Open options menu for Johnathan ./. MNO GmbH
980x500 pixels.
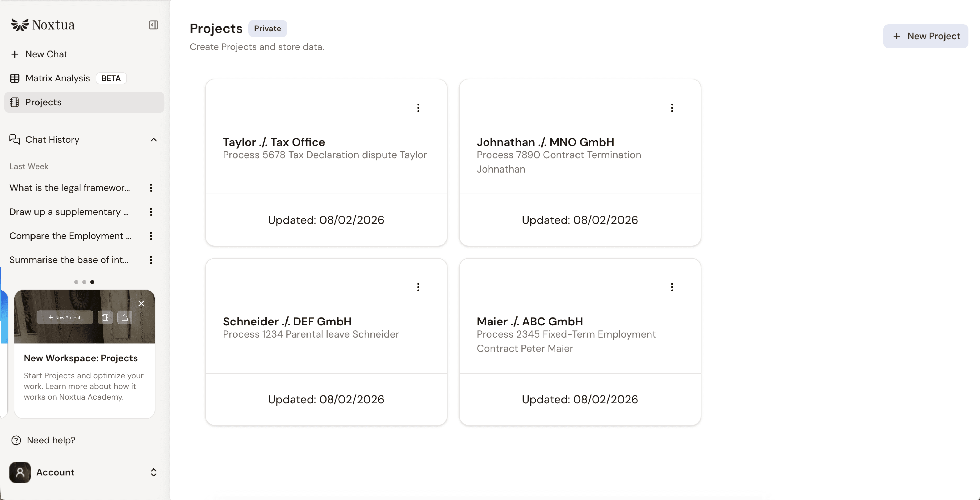[x=672, y=108]
